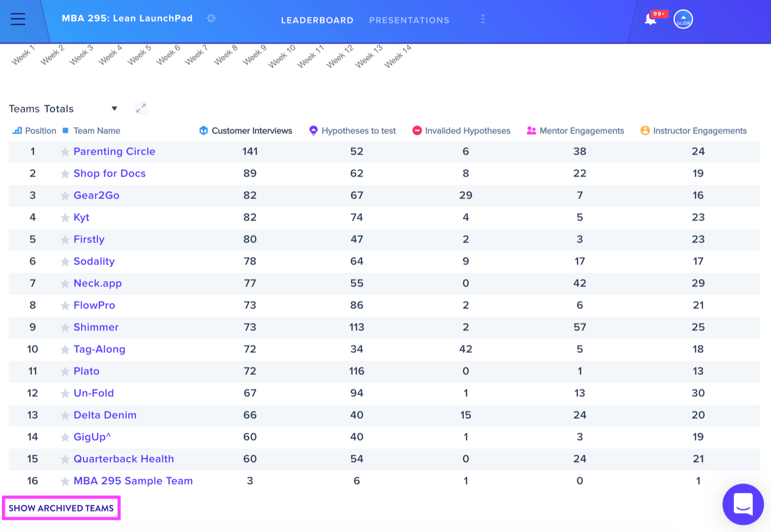This screenshot has width=771, height=532.
Task: Open the Sodality team link
Action: click(94, 261)
